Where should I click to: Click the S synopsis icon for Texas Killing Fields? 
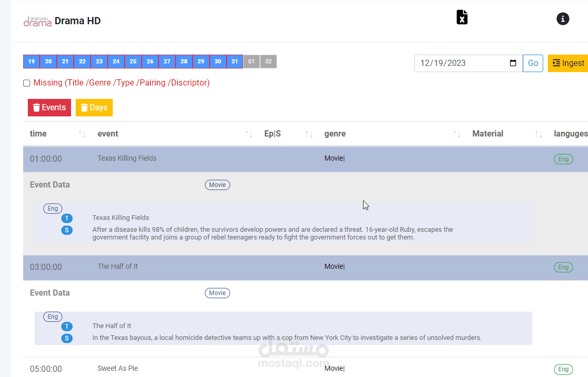tap(67, 230)
